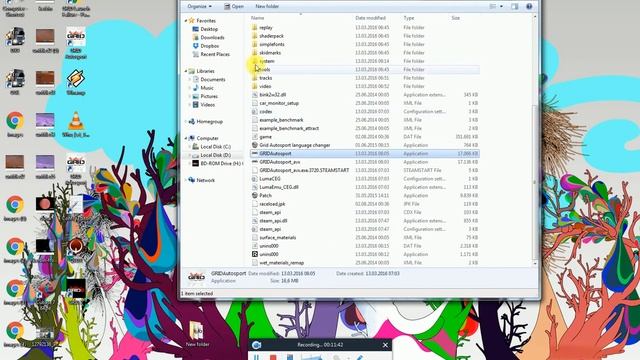
Task: Expand Local Disk (C:) tree node
Action: click(x=189, y=147)
